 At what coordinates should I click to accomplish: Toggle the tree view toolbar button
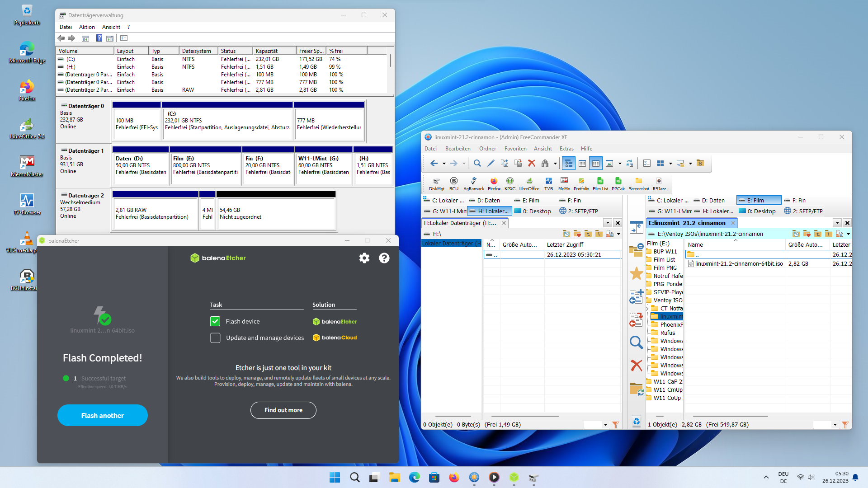pyautogui.click(x=568, y=164)
